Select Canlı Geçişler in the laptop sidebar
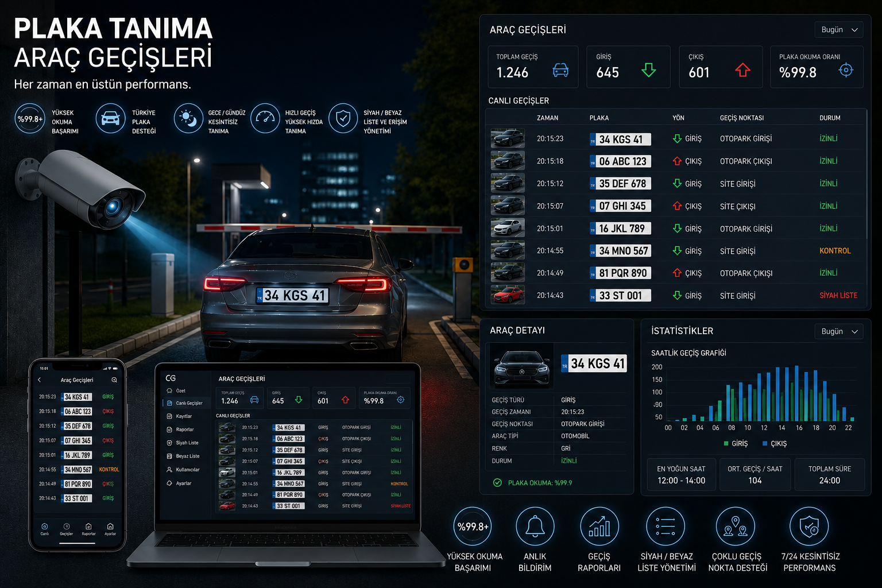882x588 pixels. click(185, 403)
